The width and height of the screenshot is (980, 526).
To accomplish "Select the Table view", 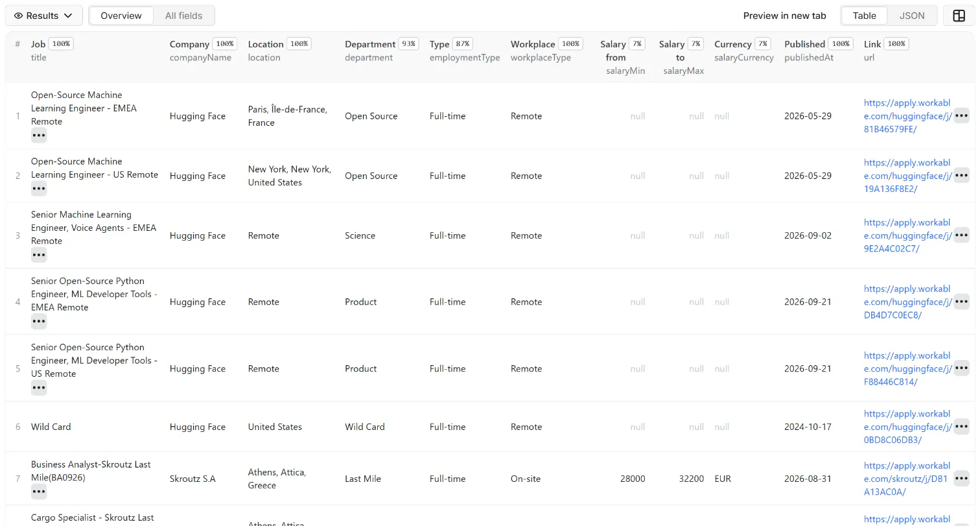I will [864, 16].
